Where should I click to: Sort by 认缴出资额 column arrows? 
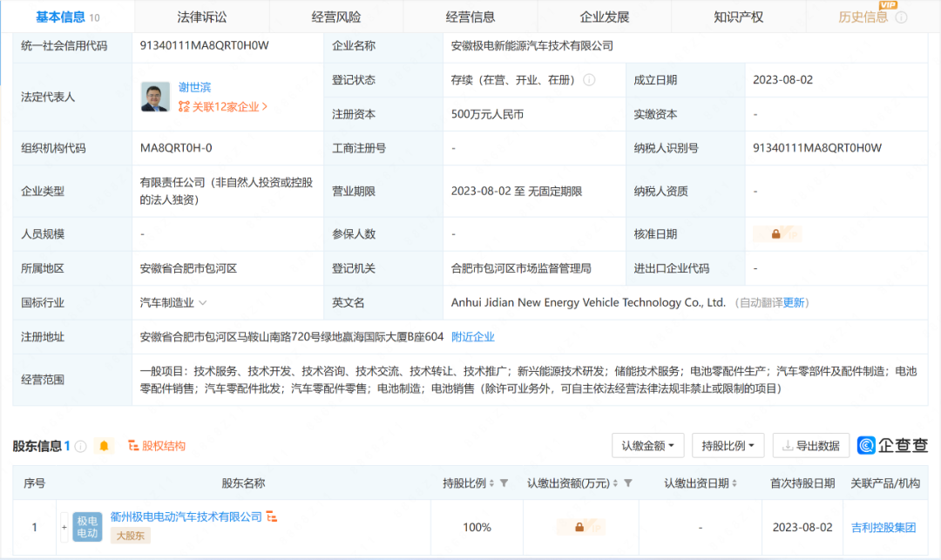point(615,483)
